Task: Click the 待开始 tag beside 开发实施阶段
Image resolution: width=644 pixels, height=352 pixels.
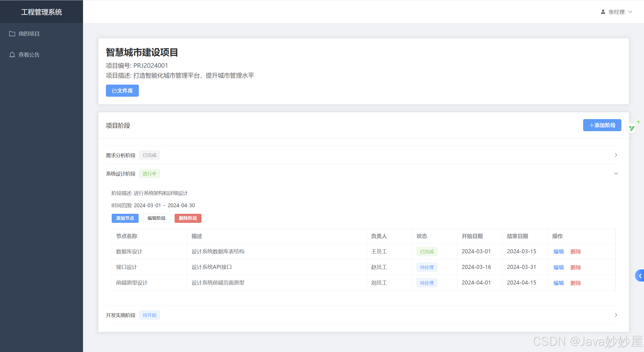Action: [x=149, y=315]
